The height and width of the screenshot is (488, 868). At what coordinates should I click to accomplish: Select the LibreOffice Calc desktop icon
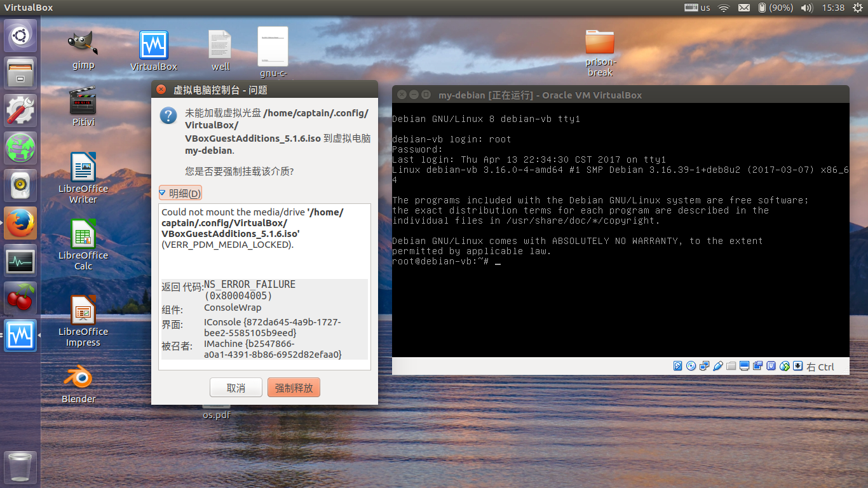[x=83, y=245]
